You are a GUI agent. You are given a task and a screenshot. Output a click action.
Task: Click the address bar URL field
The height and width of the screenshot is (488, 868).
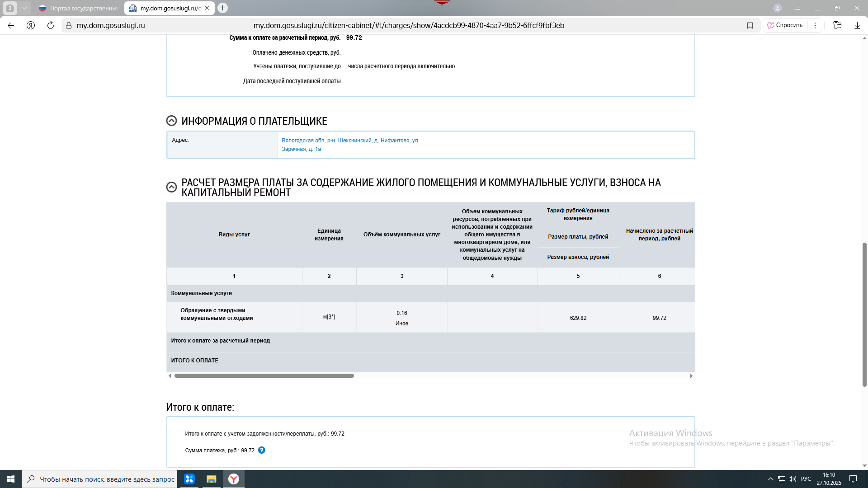pyautogui.click(x=408, y=25)
